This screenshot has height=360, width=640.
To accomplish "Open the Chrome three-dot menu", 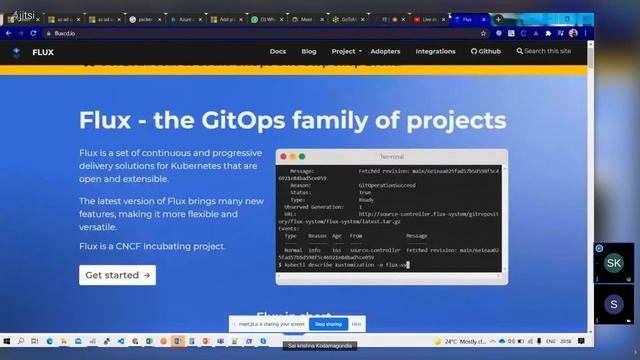I will (585, 33).
